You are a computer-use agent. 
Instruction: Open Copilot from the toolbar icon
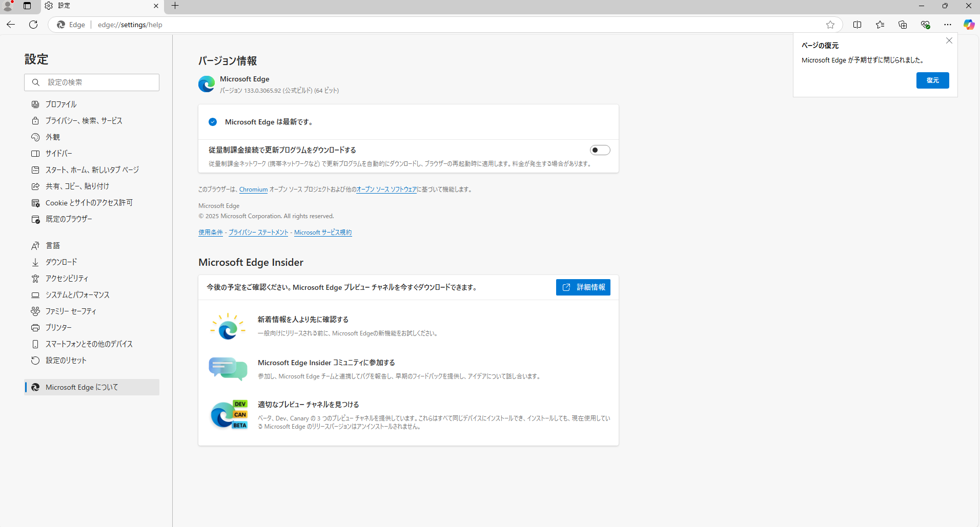tap(969, 25)
